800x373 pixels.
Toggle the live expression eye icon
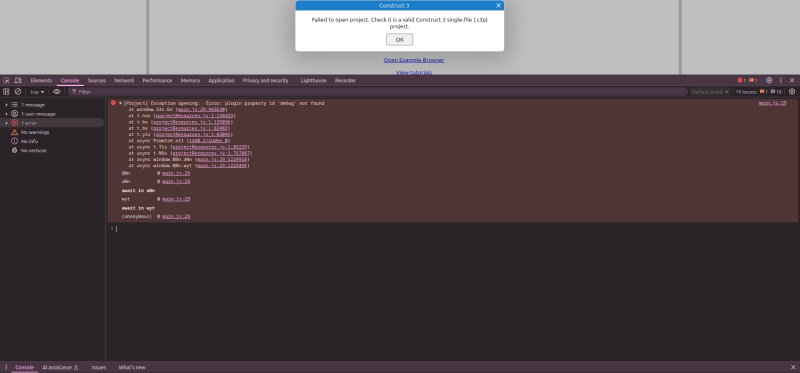57,92
